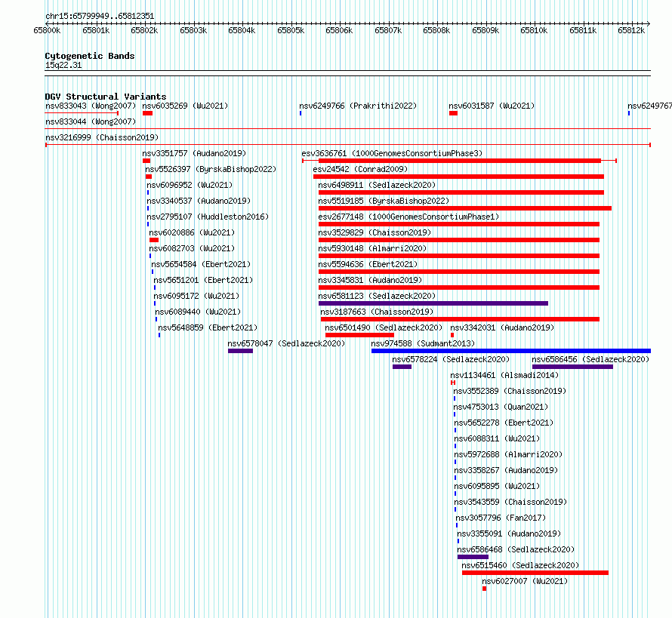Image resolution: width=672 pixels, height=618 pixels.
Task: Open the nsv5930148 (Almarri2020) label
Action: (372, 248)
